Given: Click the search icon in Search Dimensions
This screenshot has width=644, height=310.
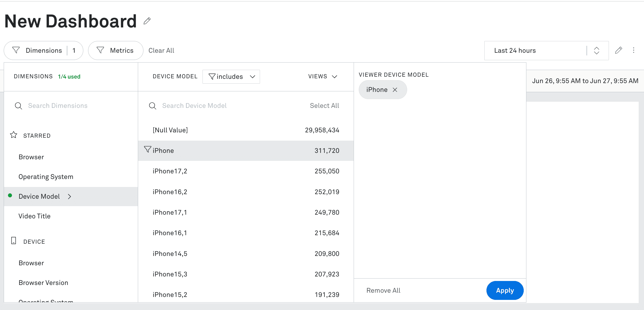Looking at the screenshot, I should point(18,106).
